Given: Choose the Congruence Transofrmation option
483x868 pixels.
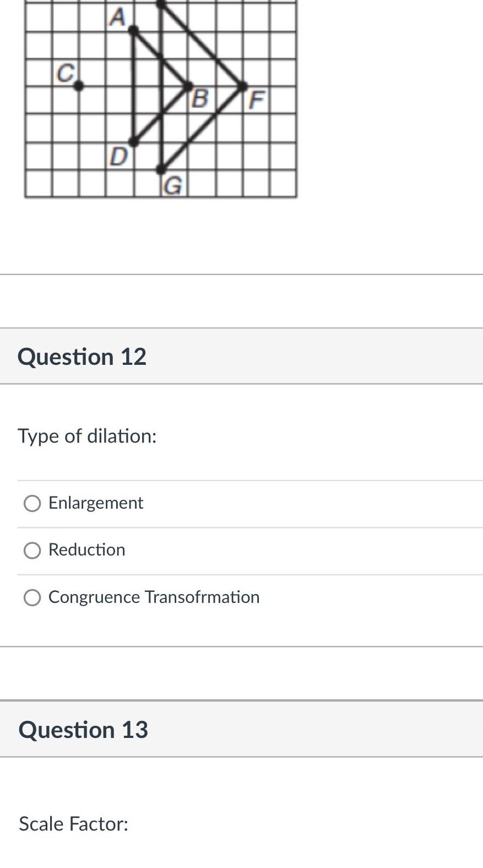Looking at the screenshot, I should (32, 597).
